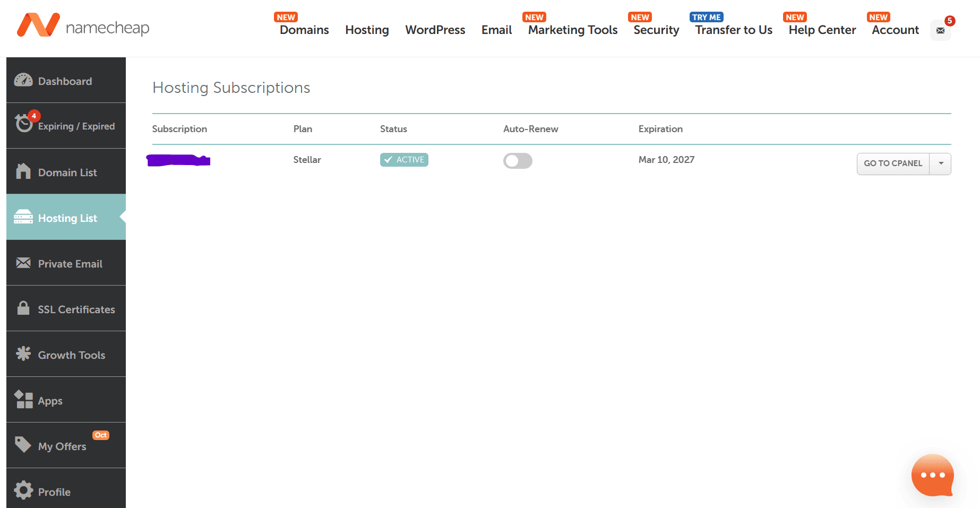This screenshot has width=980, height=508.
Task: Open the Help Center menu
Action: 822,30
